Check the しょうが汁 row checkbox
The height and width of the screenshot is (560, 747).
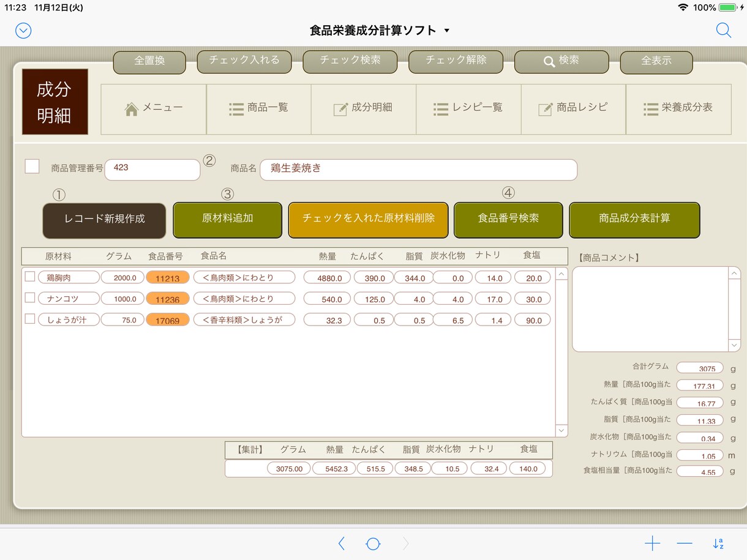click(29, 319)
